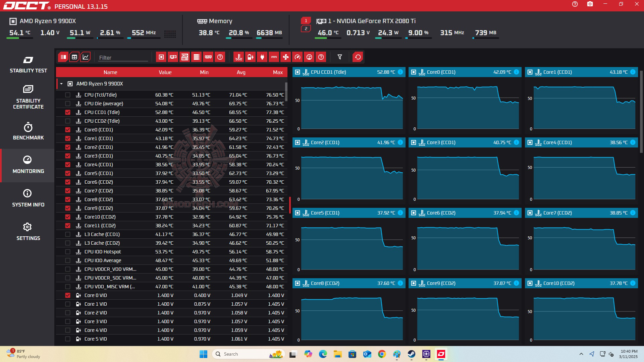
Task: Filter sensors by temperature type icon
Action: [x=238, y=57]
